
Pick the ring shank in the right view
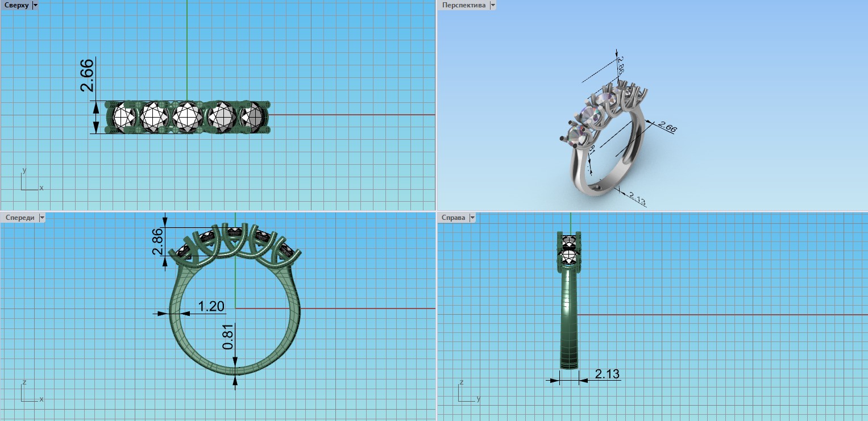coord(570,318)
